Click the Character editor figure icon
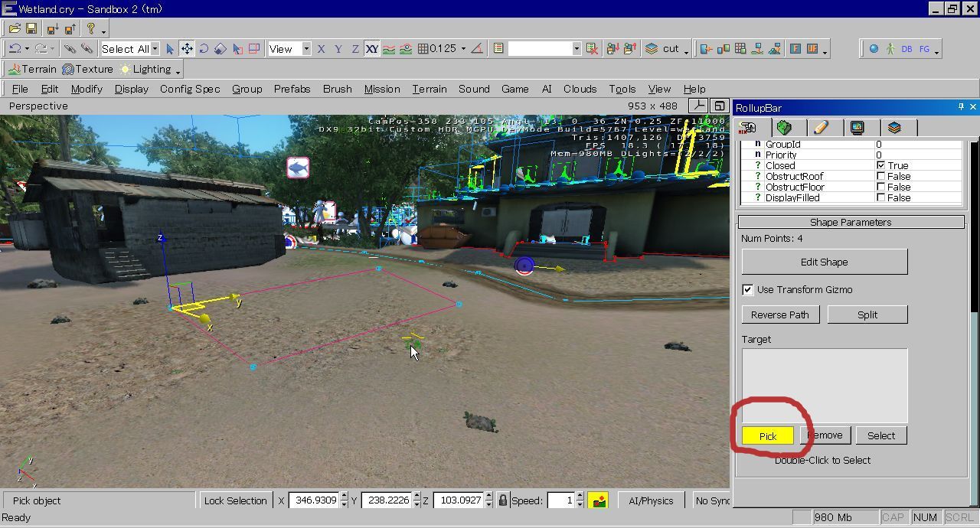This screenshot has height=528, width=980. pyautogui.click(x=890, y=48)
